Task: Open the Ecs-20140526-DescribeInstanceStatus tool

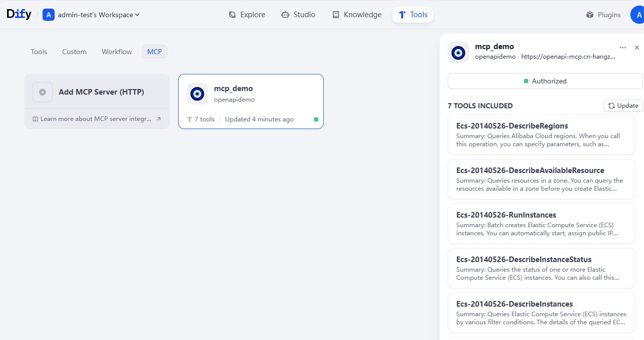Action: (x=541, y=268)
